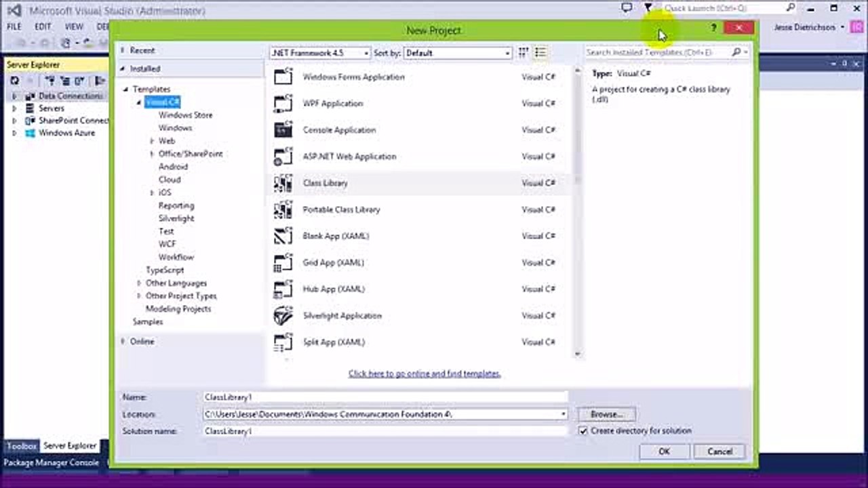Refresh the Server Explorer tree
Image resolution: width=868 pixels, height=488 pixels.
(x=14, y=81)
